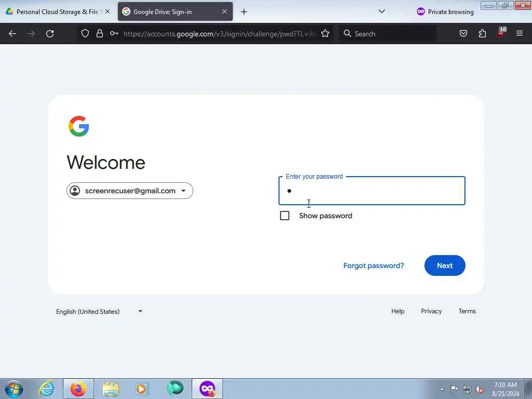This screenshot has width=532, height=399.
Task: Open the Windows Start menu
Action: click(x=14, y=389)
